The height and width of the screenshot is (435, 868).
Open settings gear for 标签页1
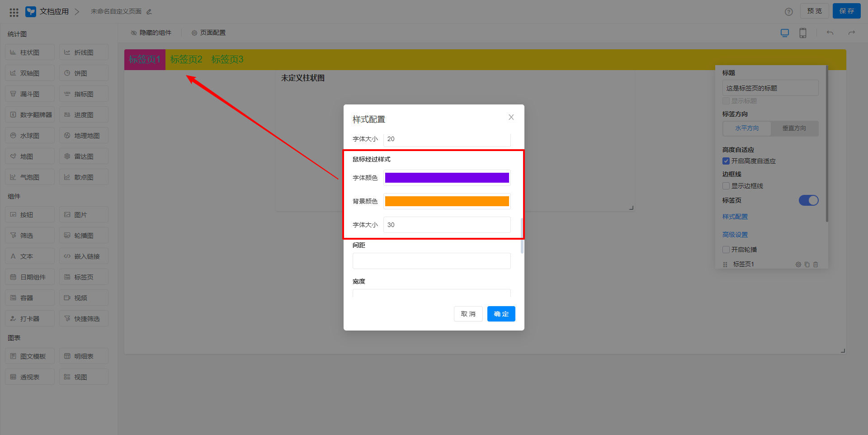point(798,265)
